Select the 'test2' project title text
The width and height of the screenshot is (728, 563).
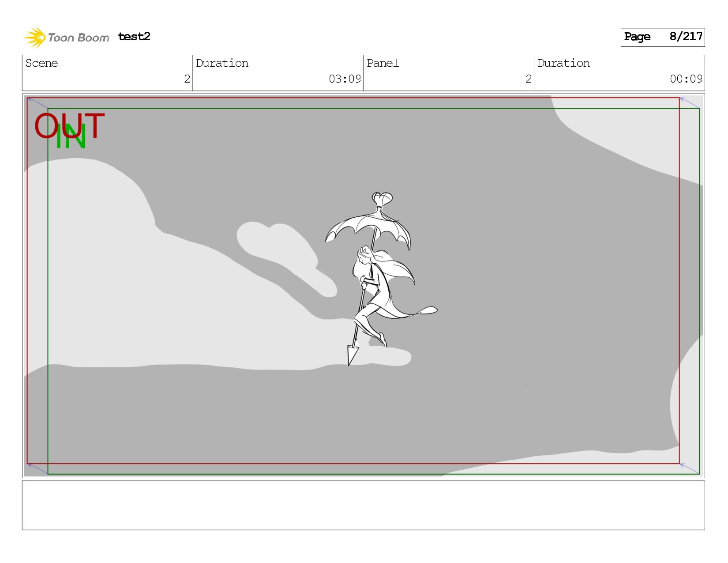pyautogui.click(x=134, y=36)
